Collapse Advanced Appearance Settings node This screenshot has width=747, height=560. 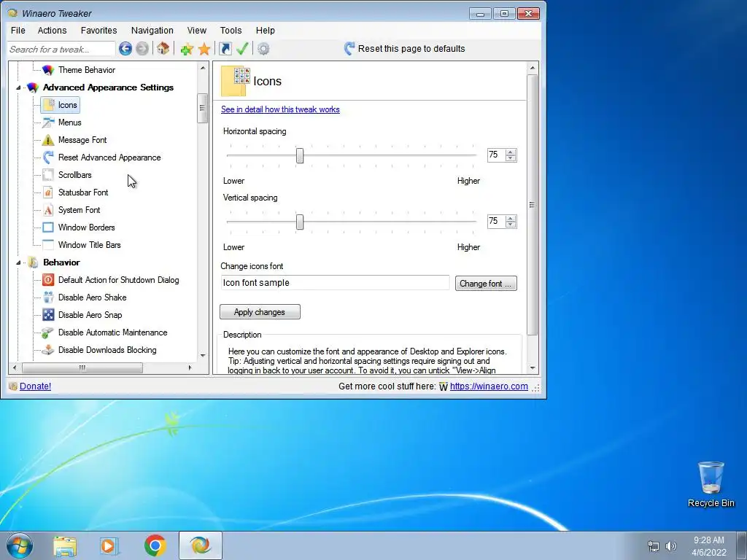coord(18,87)
